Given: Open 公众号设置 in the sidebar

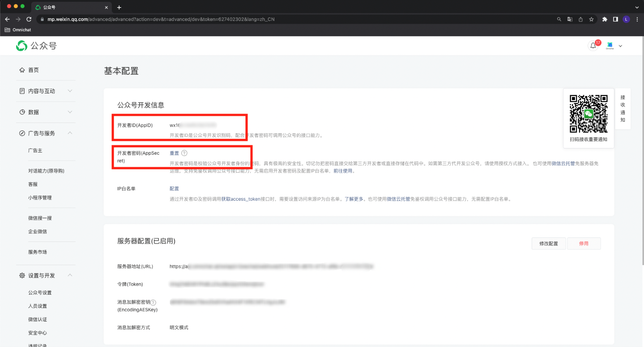Looking at the screenshot, I should click(40, 293).
